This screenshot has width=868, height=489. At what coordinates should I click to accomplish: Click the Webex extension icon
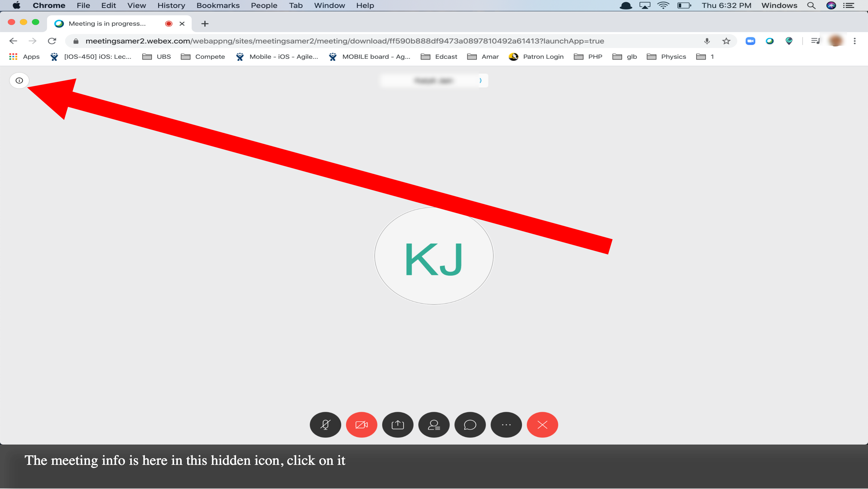(770, 41)
